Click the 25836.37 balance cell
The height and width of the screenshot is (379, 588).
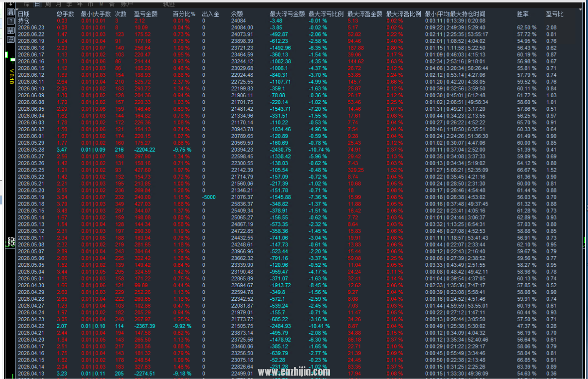pos(242,204)
